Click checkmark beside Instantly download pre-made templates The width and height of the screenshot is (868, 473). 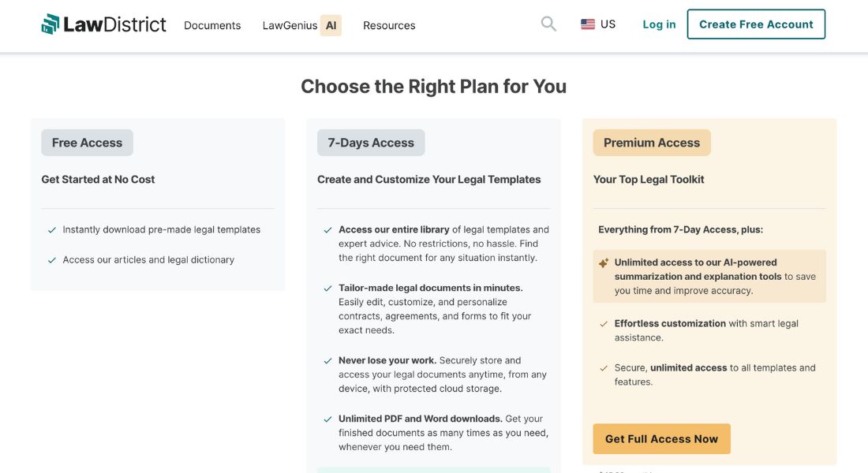click(52, 230)
